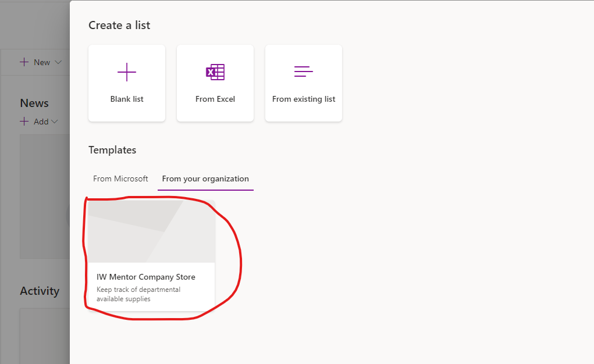
Task: Switch to the From Microsoft tab
Action: tap(120, 179)
